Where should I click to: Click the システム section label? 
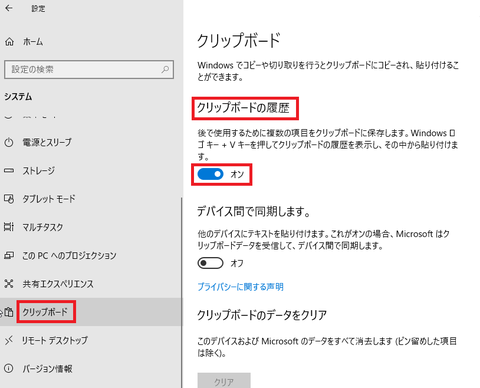(x=18, y=97)
